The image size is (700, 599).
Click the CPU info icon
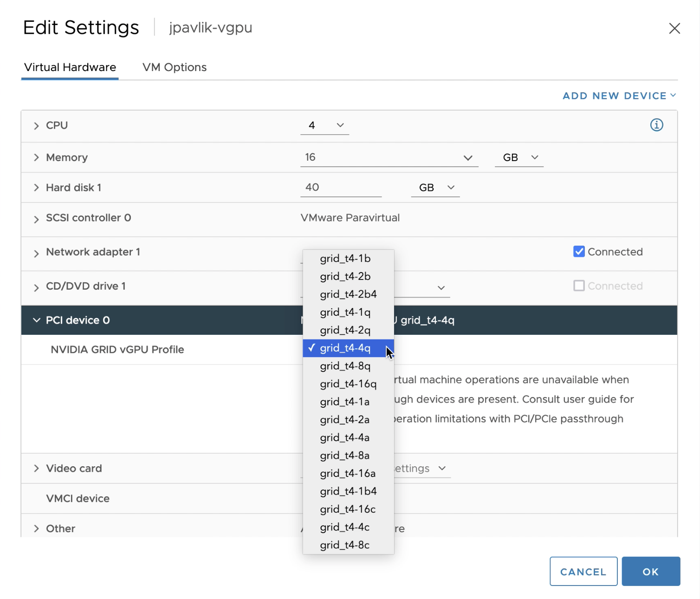pos(656,125)
